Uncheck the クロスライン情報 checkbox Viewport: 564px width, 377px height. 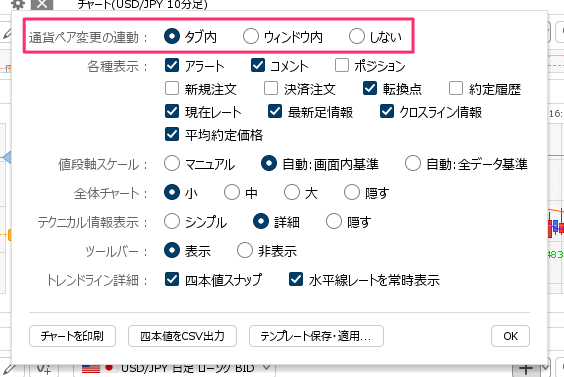[387, 112]
